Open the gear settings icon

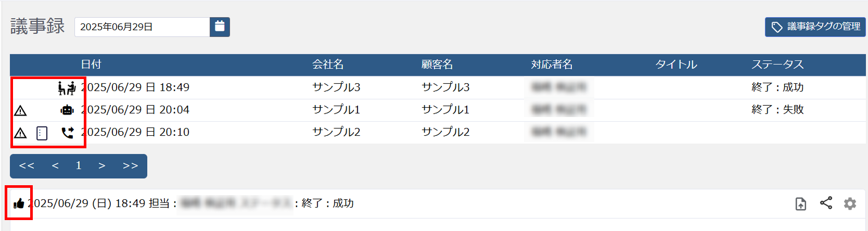tap(850, 203)
